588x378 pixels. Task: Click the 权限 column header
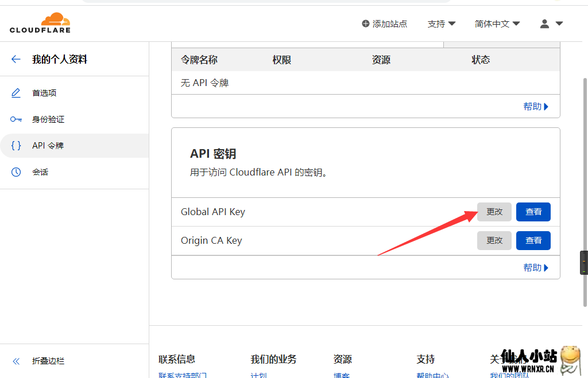point(281,60)
